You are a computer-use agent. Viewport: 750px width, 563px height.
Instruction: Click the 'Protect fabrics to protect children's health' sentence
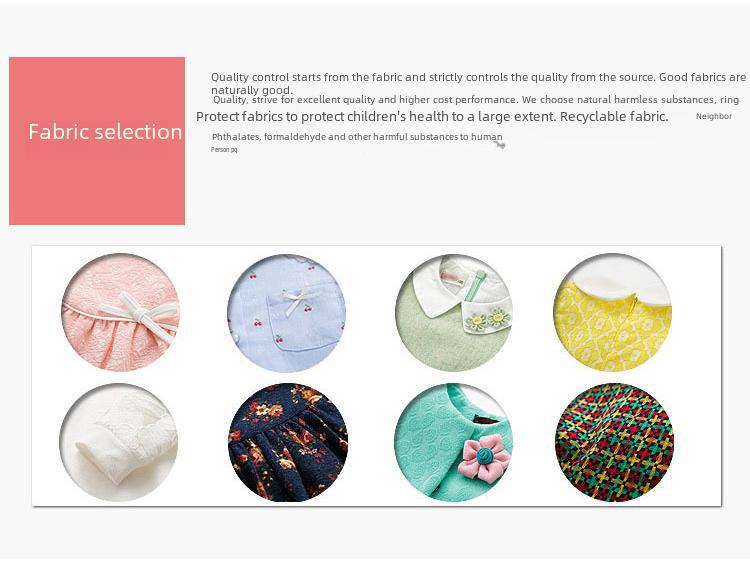(x=432, y=117)
